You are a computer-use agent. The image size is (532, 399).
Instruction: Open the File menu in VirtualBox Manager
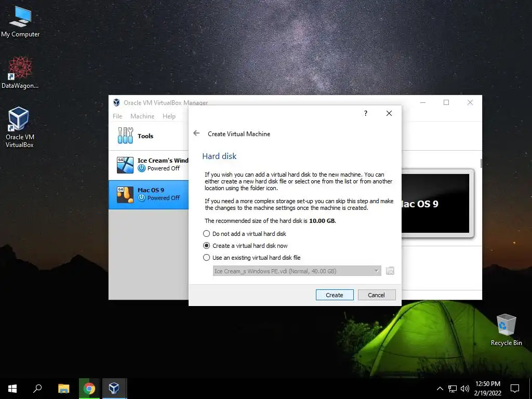[117, 116]
